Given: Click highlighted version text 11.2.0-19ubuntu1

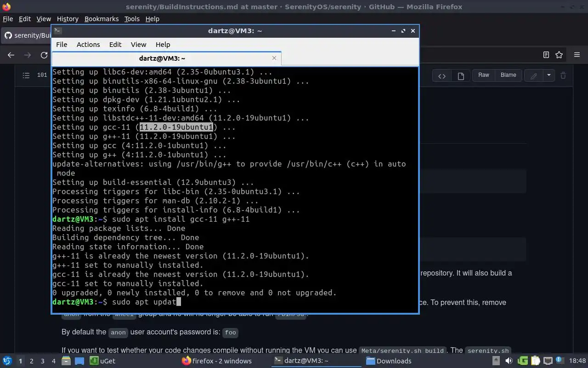Looking at the screenshot, I should (x=176, y=127).
